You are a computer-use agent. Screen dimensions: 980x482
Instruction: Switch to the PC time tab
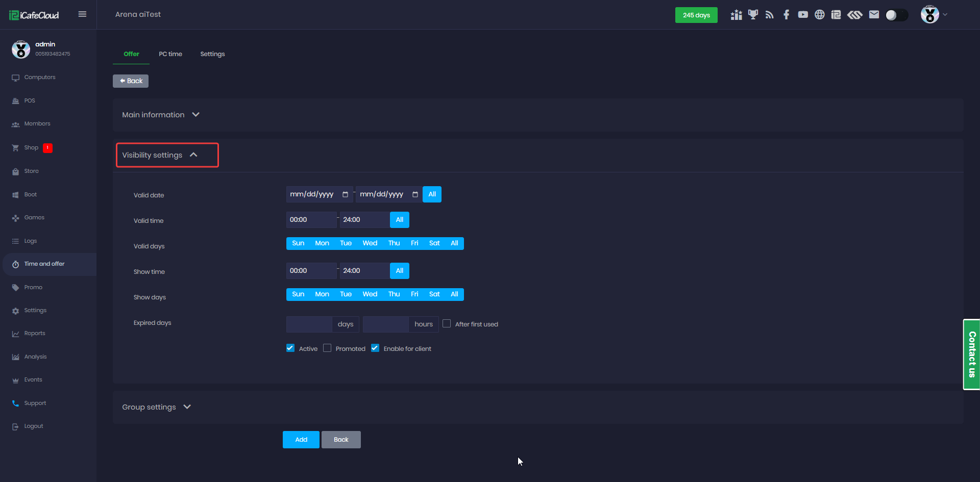click(170, 54)
